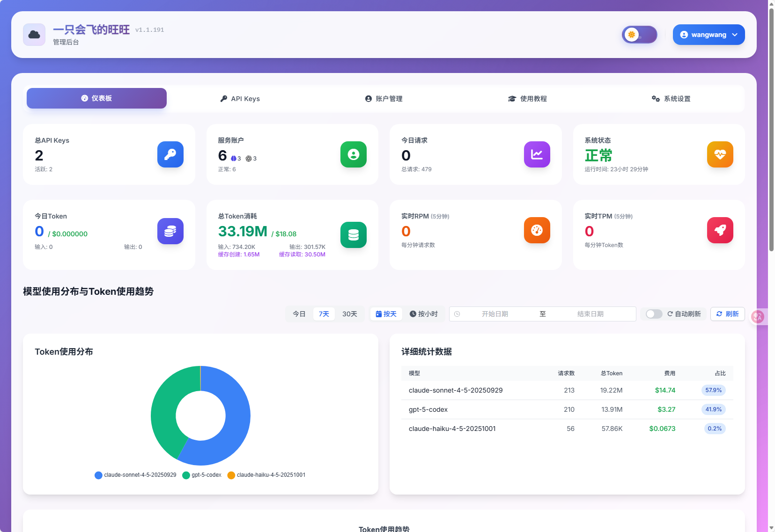Switch to the API Keys tab
The height and width of the screenshot is (532, 775).
point(240,99)
